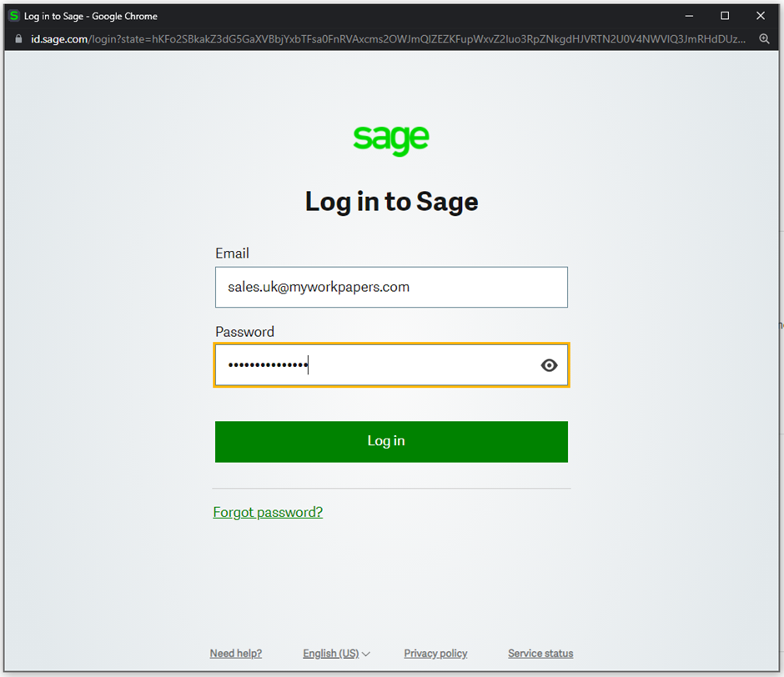784x677 pixels.
Task: Open the Need help? link
Action: pyautogui.click(x=236, y=654)
